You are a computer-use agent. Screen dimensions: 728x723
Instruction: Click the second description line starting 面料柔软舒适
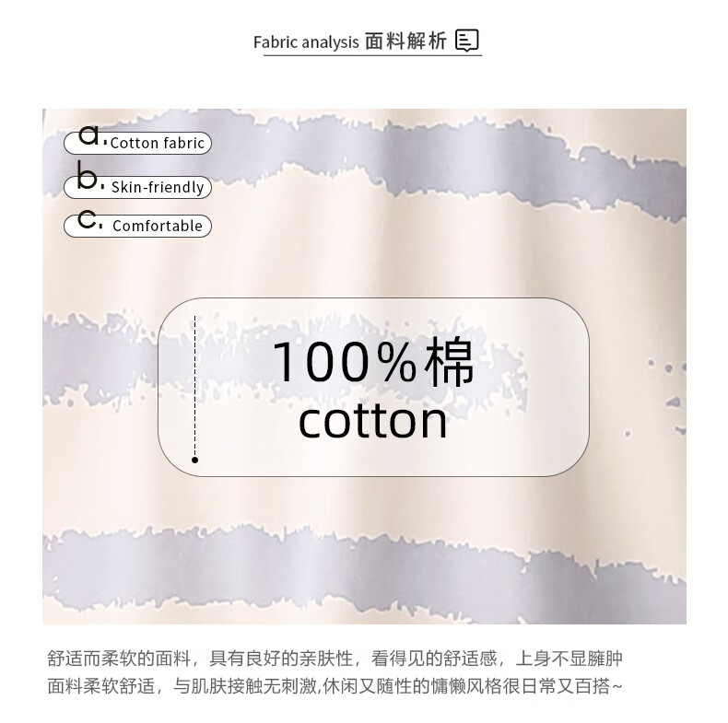(x=335, y=686)
